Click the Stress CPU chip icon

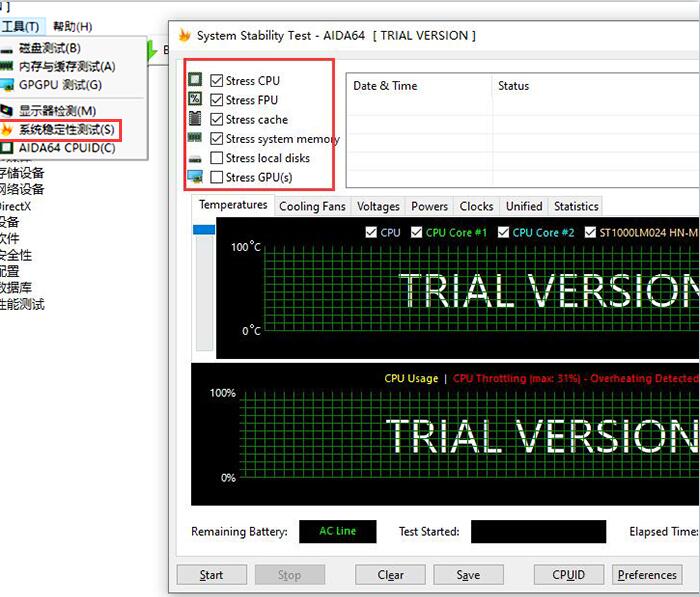click(x=195, y=80)
